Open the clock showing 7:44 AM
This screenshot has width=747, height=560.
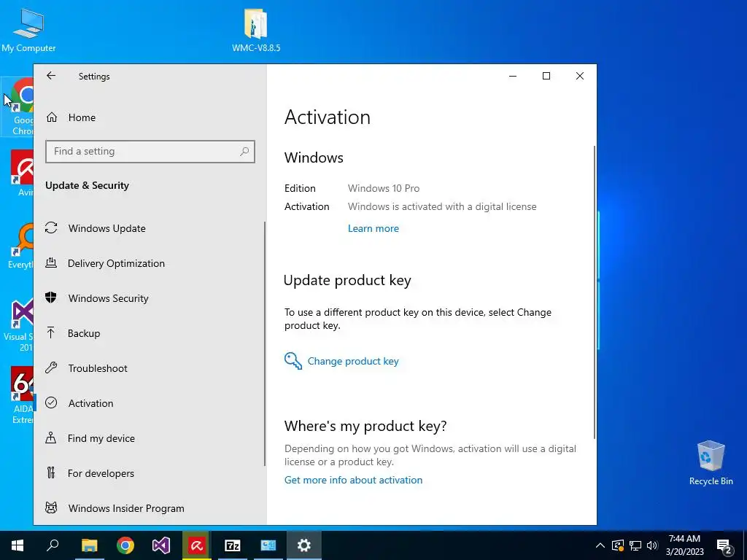[x=684, y=545]
